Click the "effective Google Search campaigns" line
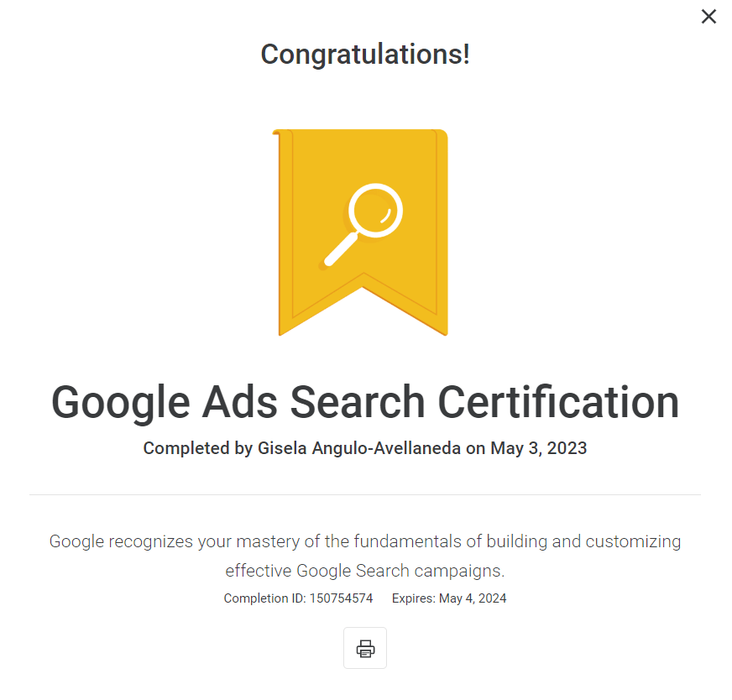The width and height of the screenshot is (732, 700). [x=365, y=571]
